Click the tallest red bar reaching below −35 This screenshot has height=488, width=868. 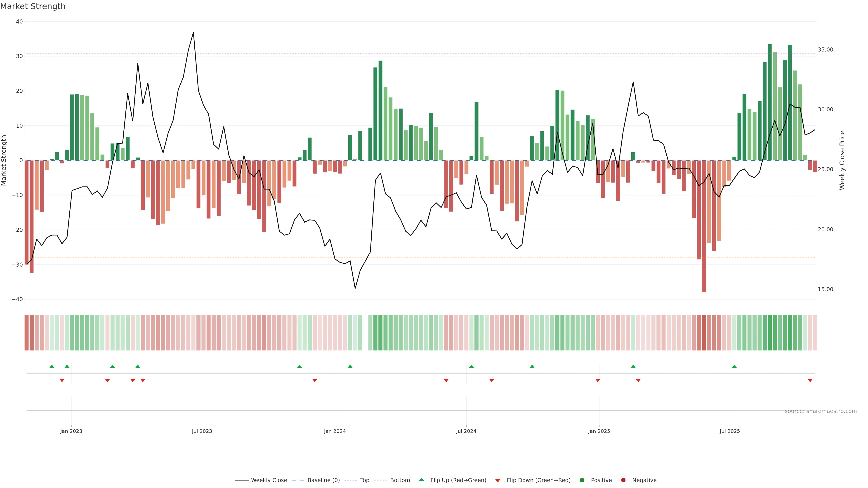(x=704, y=236)
